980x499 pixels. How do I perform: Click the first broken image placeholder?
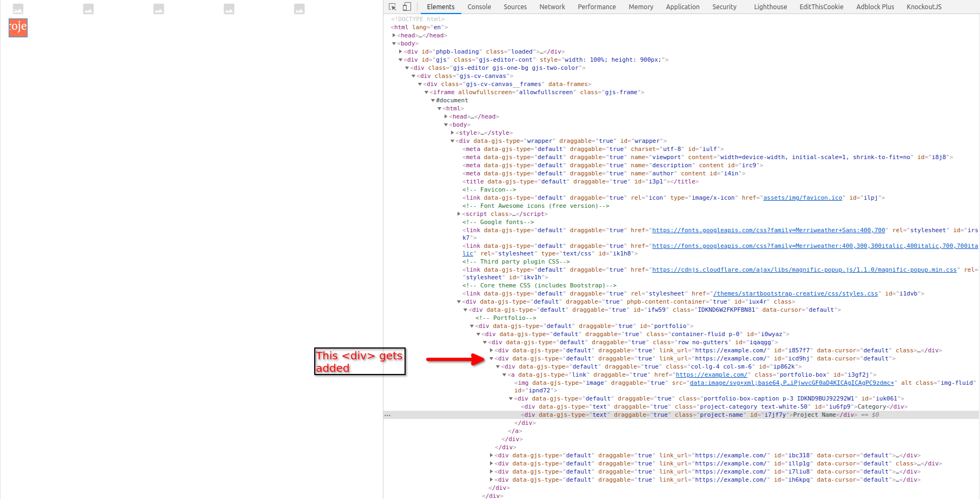[x=18, y=8]
